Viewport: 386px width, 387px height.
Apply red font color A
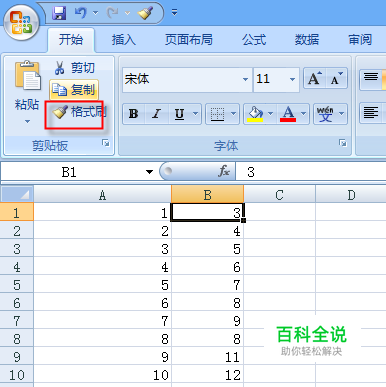click(x=288, y=114)
